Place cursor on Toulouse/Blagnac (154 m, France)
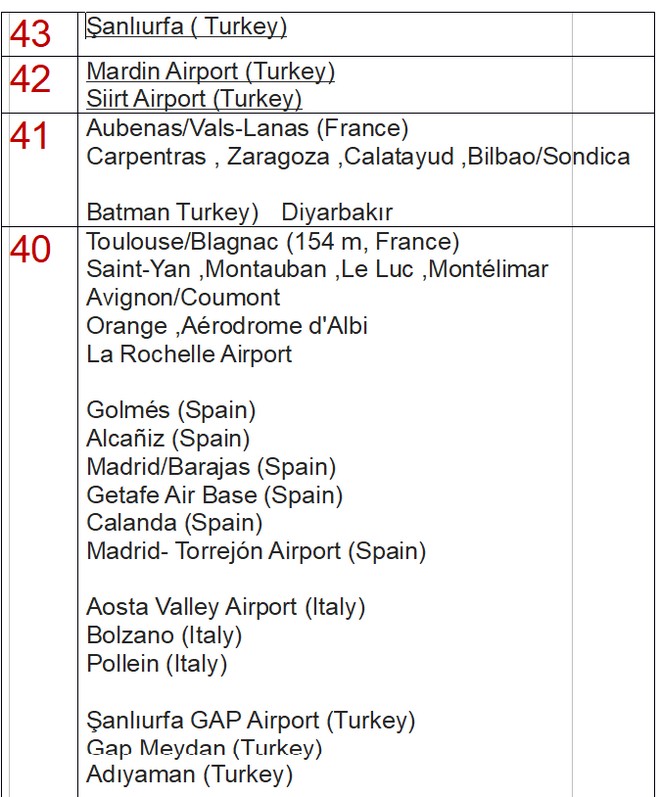The width and height of the screenshot is (660, 797). (x=272, y=242)
